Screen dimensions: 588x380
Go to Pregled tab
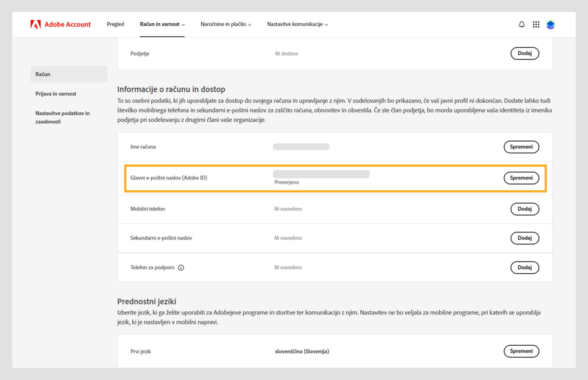(115, 24)
